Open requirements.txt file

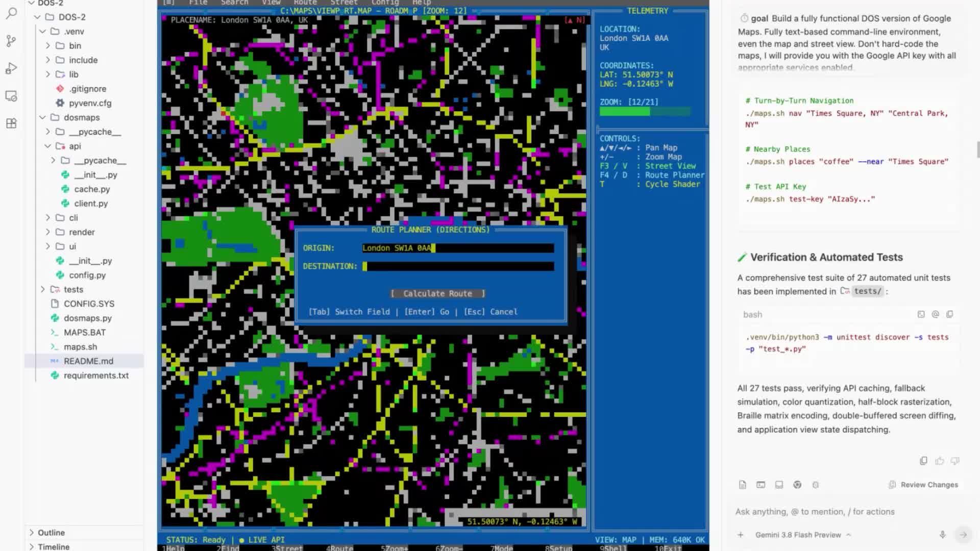tap(96, 375)
